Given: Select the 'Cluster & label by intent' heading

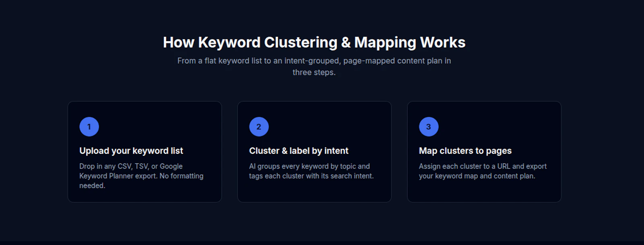Looking at the screenshot, I should pyautogui.click(x=299, y=151).
